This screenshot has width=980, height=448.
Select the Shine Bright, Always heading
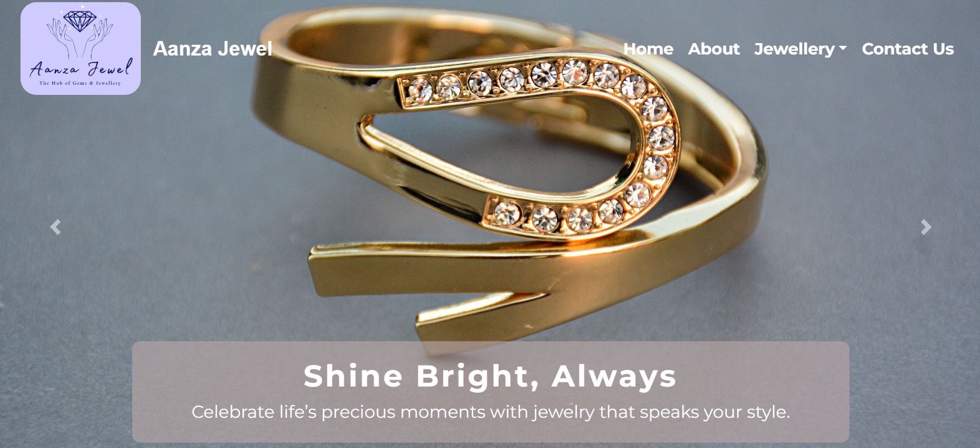490,376
